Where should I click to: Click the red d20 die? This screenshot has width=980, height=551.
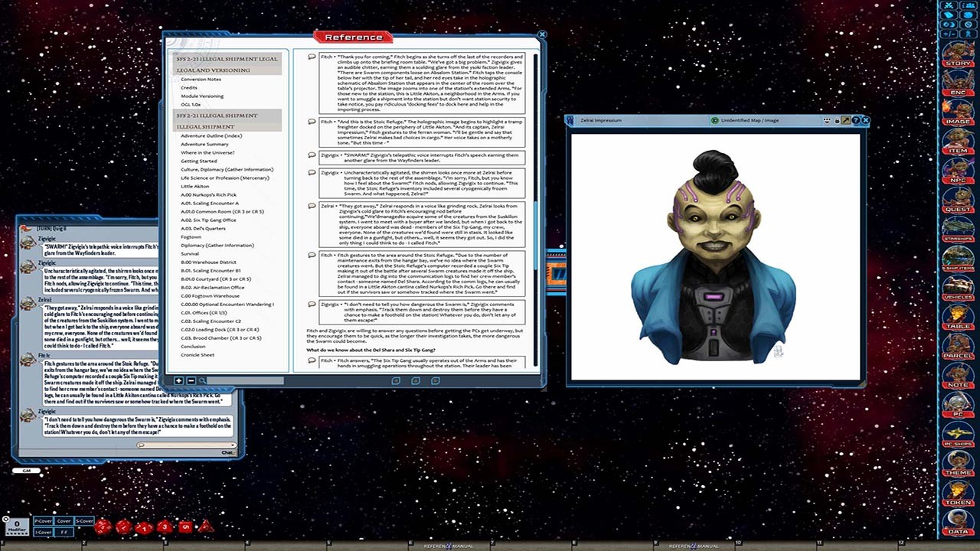click(x=103, y=527)
